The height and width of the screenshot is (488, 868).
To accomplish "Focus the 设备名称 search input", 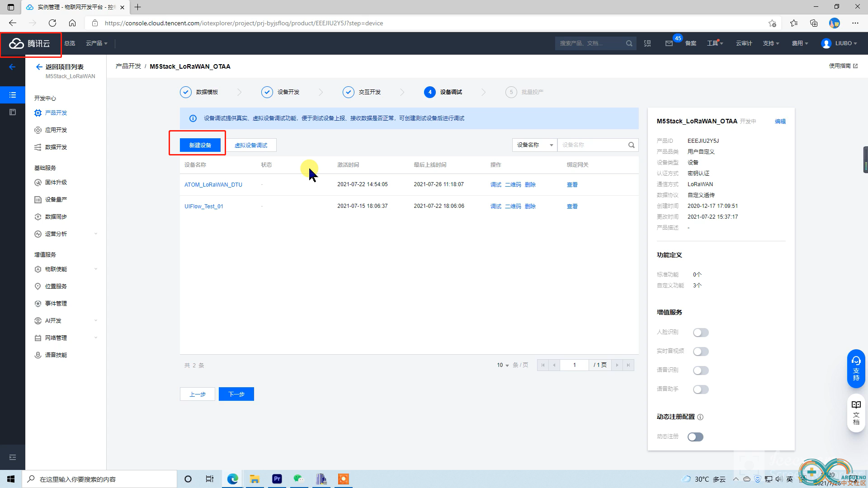I will tap(593, 145).
